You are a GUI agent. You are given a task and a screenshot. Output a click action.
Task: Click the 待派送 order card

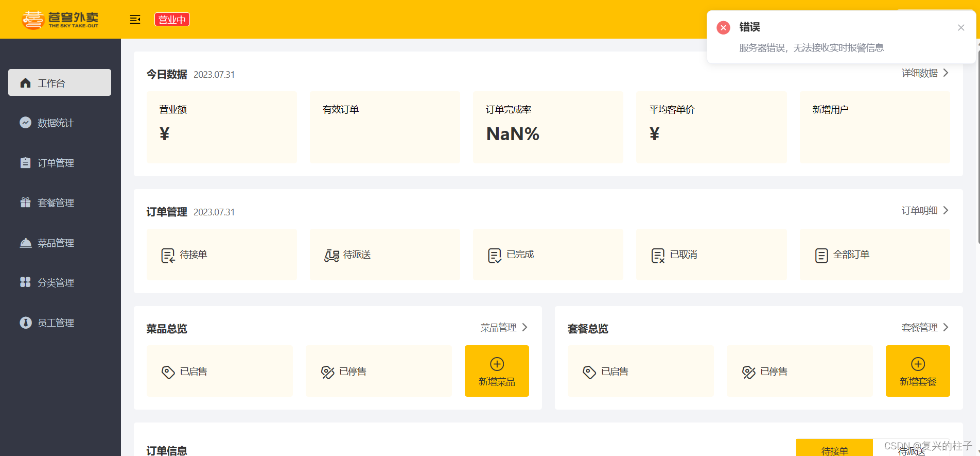385,255
